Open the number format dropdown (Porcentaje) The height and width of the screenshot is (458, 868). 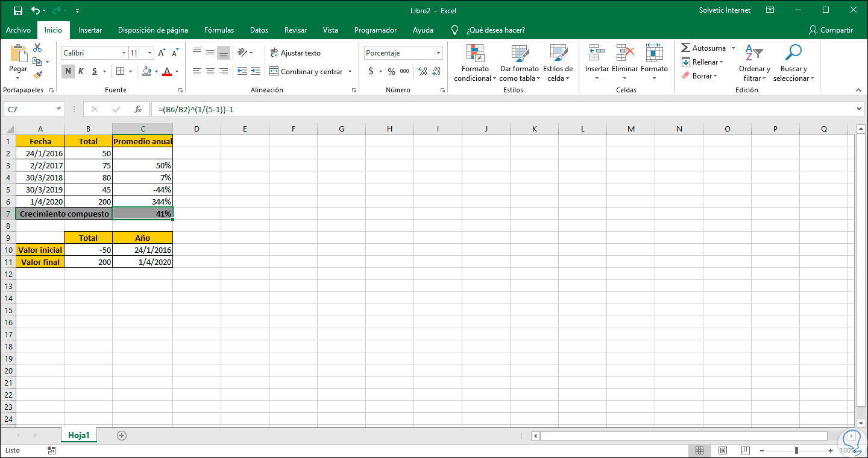pyautogui.click(x=438, y=53)
